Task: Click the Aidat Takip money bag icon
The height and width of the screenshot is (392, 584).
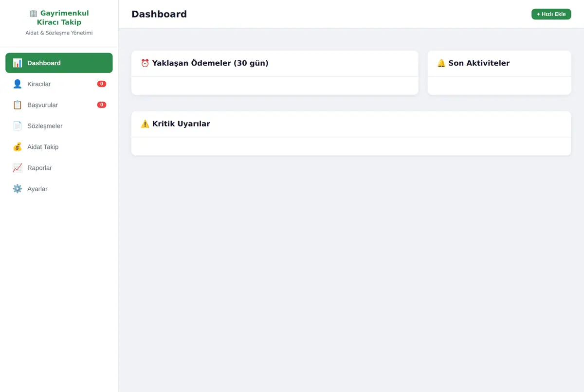Action: pyautogui.click(x=18, y=146)
